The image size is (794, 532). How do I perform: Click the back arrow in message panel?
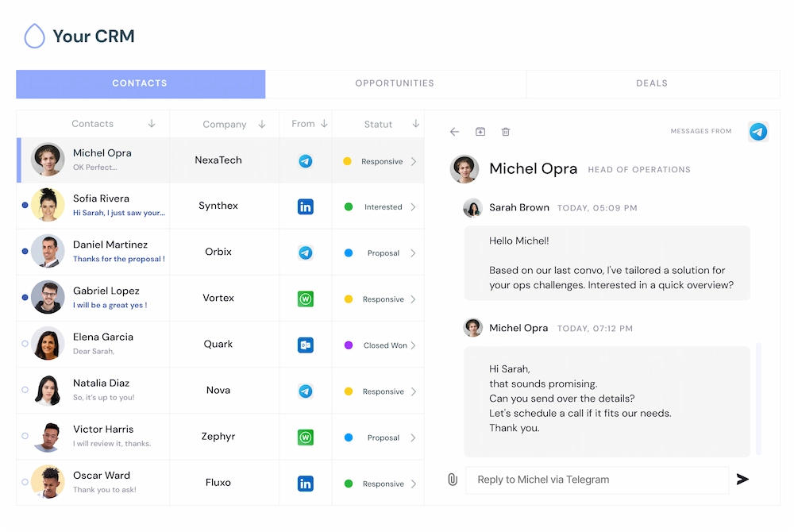pyautogui.click(x=454, y=132)
